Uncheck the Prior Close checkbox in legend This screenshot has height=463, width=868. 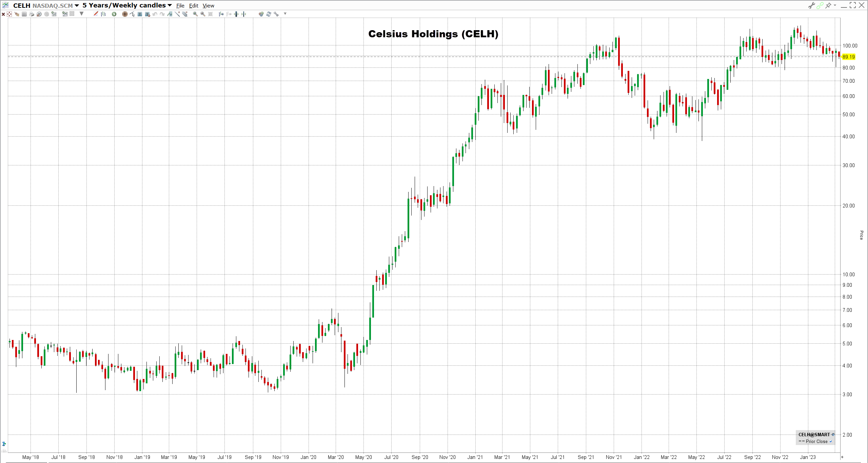[831, 441]
